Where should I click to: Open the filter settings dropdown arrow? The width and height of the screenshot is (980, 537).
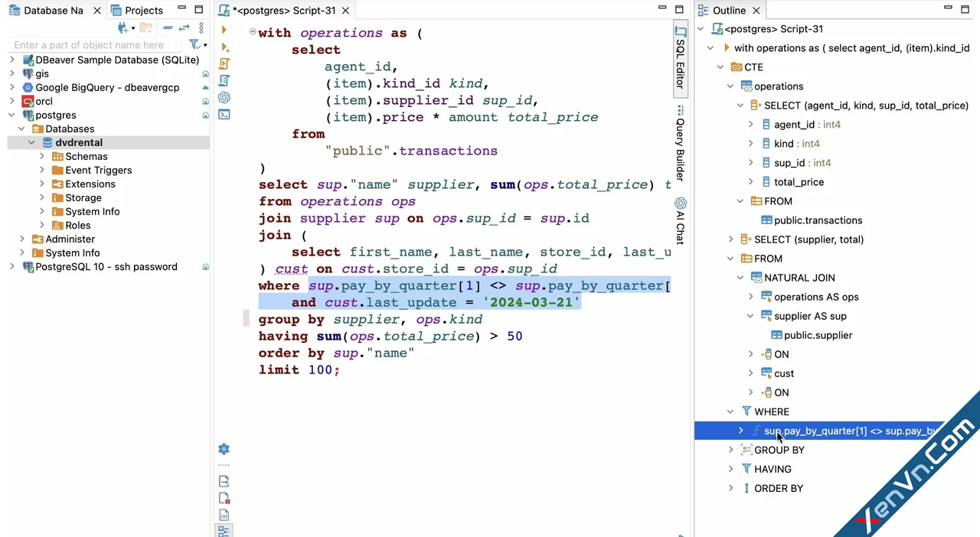point(204,46)
